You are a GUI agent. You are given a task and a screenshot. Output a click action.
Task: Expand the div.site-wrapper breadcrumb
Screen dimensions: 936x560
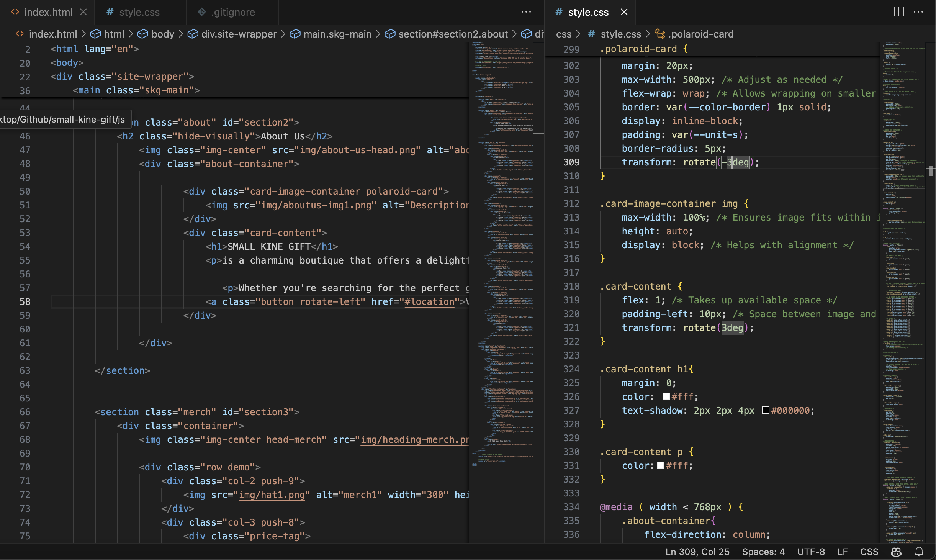click(239, 34)
